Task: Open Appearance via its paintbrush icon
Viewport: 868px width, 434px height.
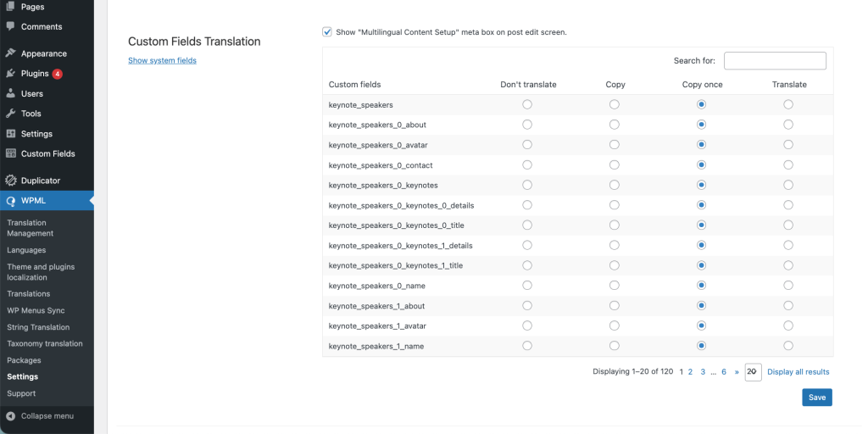Action: click(x=10, y=53)
